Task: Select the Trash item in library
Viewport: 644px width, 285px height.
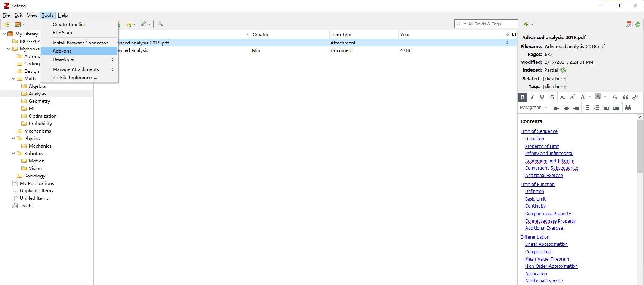Action: pyautogui.click(x=25, y=206)
